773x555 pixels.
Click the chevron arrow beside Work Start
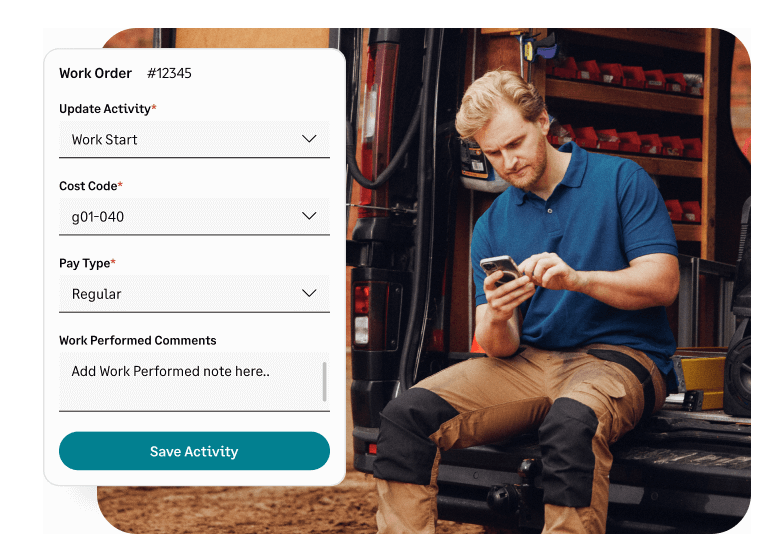pos(309,139)
